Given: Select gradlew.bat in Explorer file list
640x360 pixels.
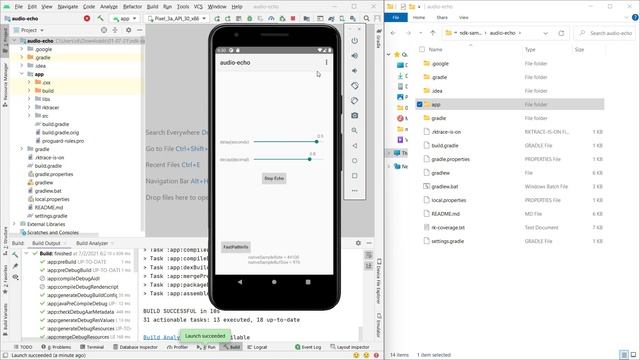Looking at the screenshot, I should [x=444, y=187].
